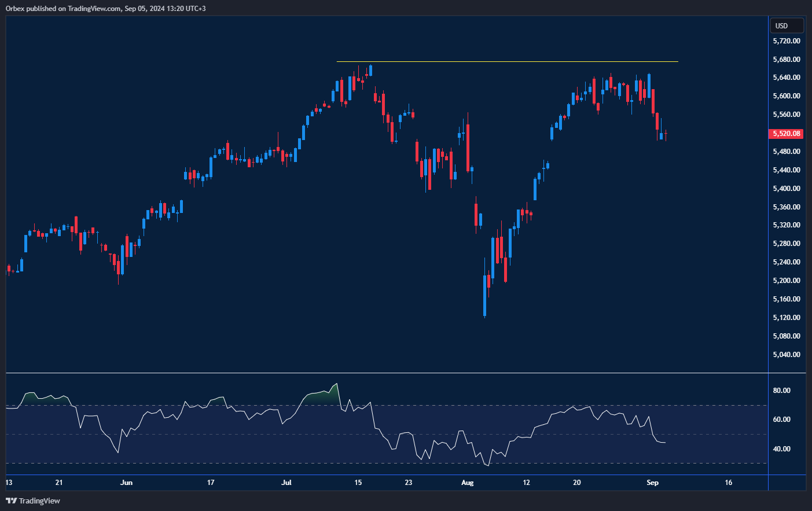Viewport: 812px width, 511px height.
Task: Expand the time axis by clicking Sep label
Action: pyautogui.click(x=653, y=482)
